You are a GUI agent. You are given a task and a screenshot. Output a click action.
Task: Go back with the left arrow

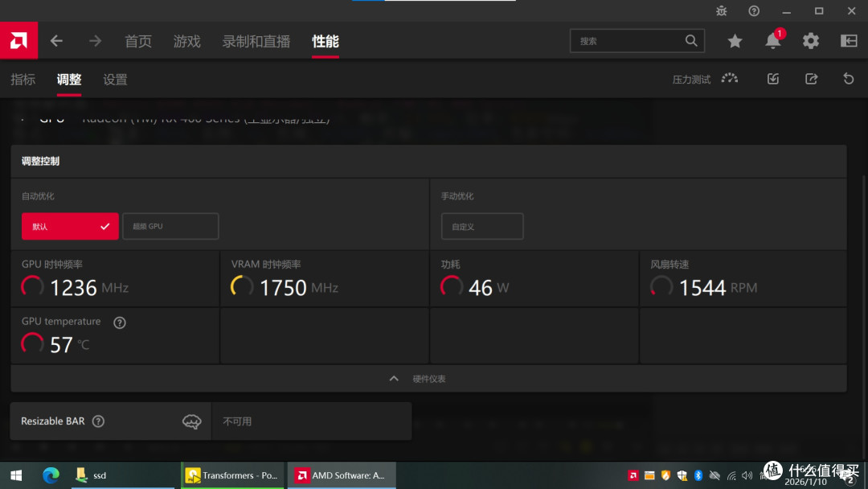pos(56,41)
